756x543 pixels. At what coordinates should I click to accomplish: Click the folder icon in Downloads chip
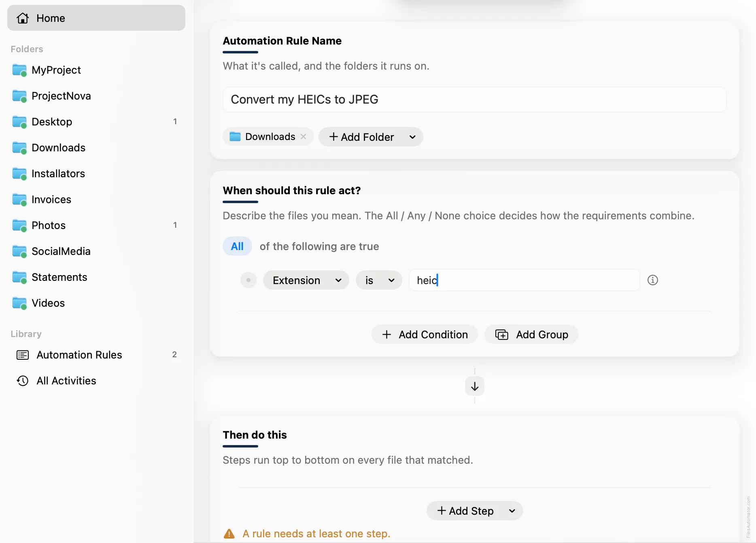point(235,137)
